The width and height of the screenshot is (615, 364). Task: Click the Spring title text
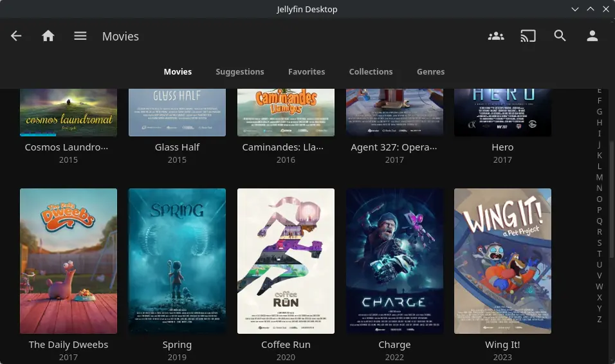pyautogui.click(x=177, y=345)
